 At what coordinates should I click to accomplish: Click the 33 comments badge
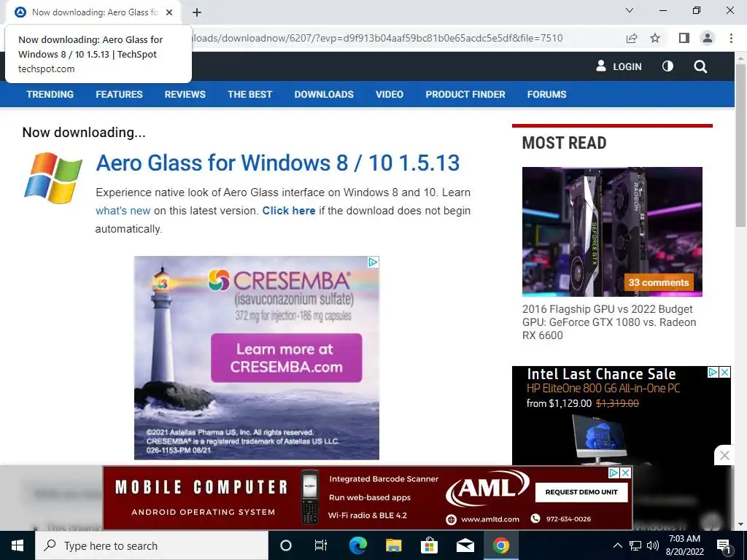pos(659,282)
